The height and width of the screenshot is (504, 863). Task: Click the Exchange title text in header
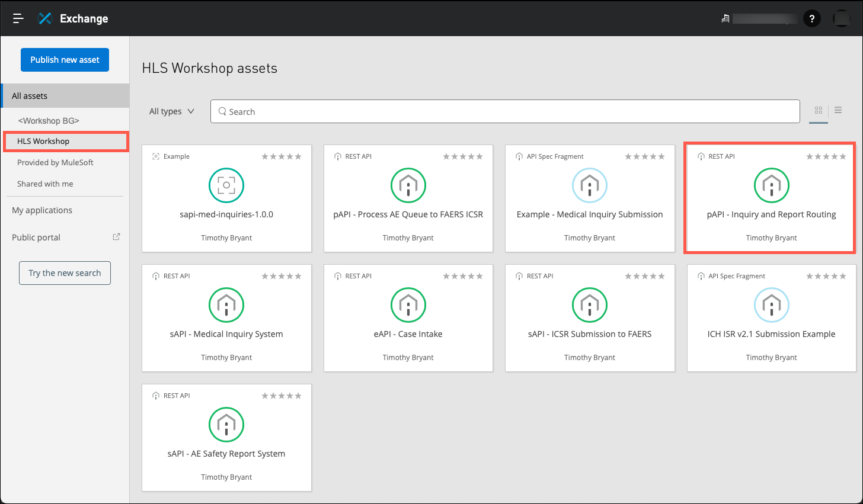point(84,18)
